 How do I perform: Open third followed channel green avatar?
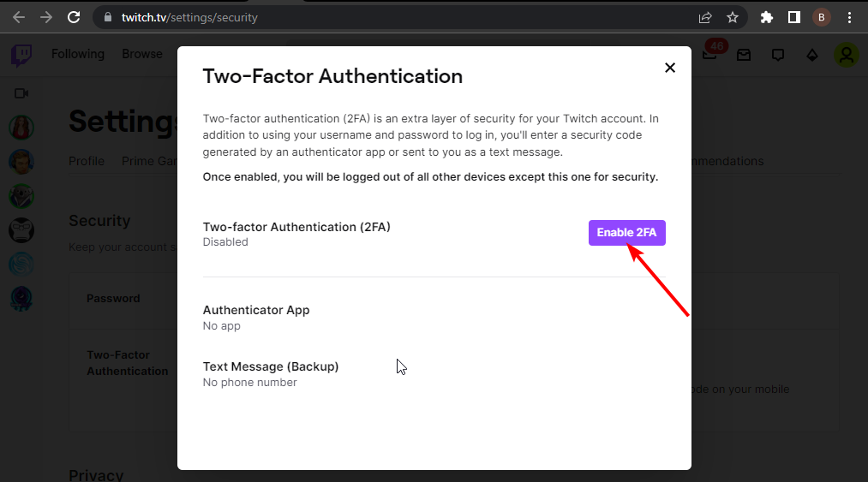click(21, 196)
